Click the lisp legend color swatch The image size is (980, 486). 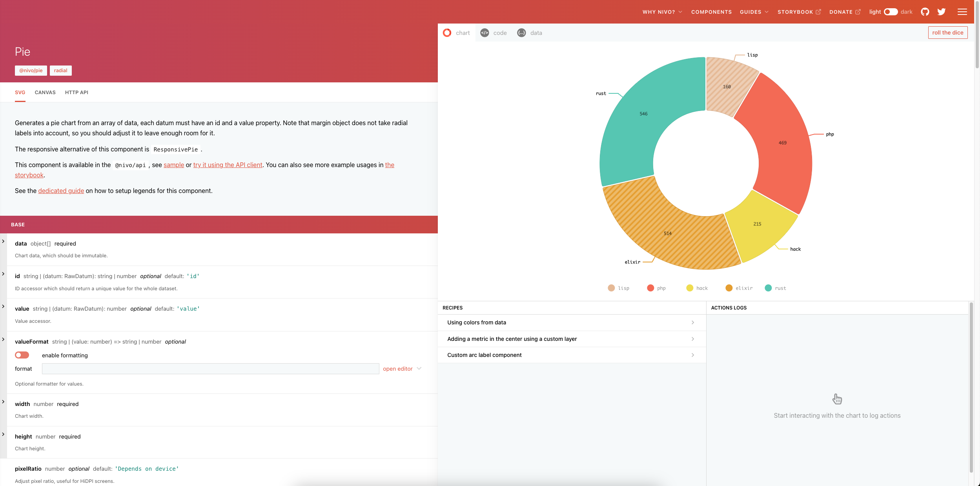click(x=611, y=288)
